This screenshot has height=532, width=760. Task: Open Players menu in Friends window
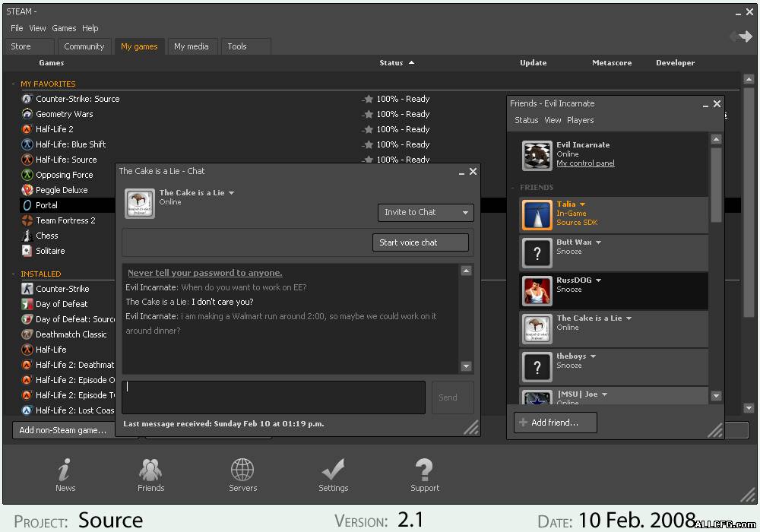coord(580,120)
